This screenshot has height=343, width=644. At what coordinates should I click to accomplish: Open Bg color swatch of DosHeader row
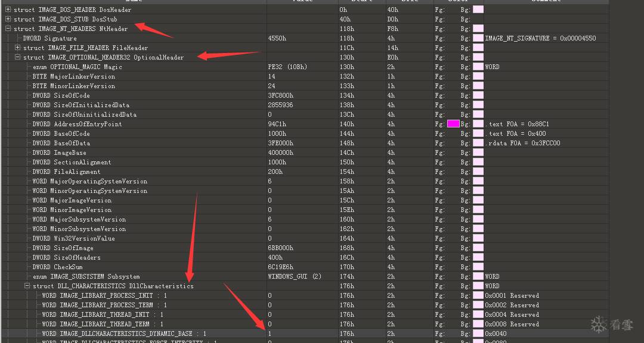(x=478, y=10)
